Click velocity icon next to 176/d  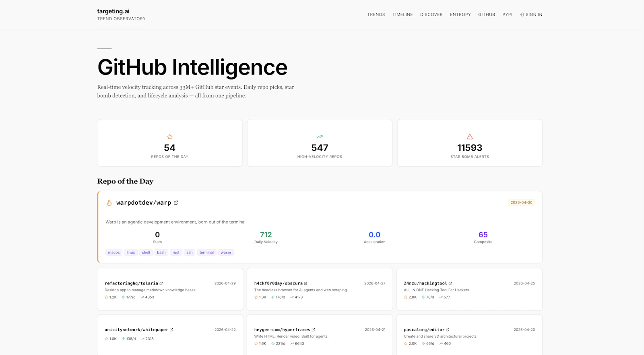[x=273, y=297]
